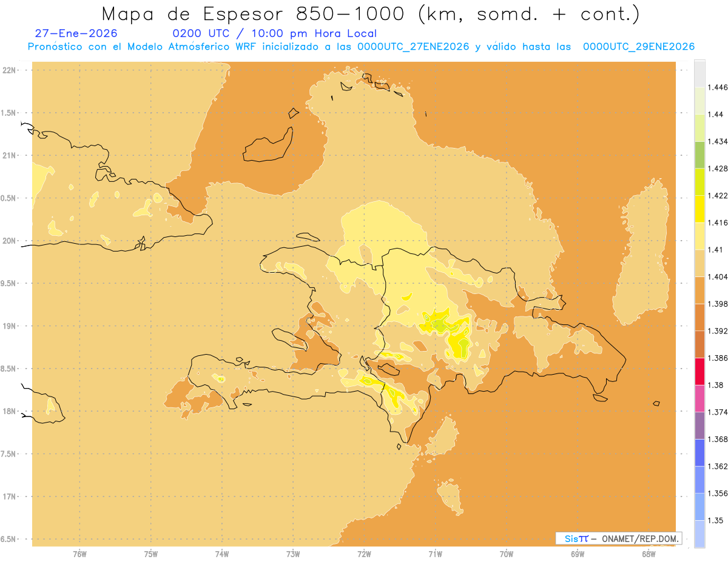Click the 75W longitude label
This screenshot has width=728, height=562.
pos(151,554)
